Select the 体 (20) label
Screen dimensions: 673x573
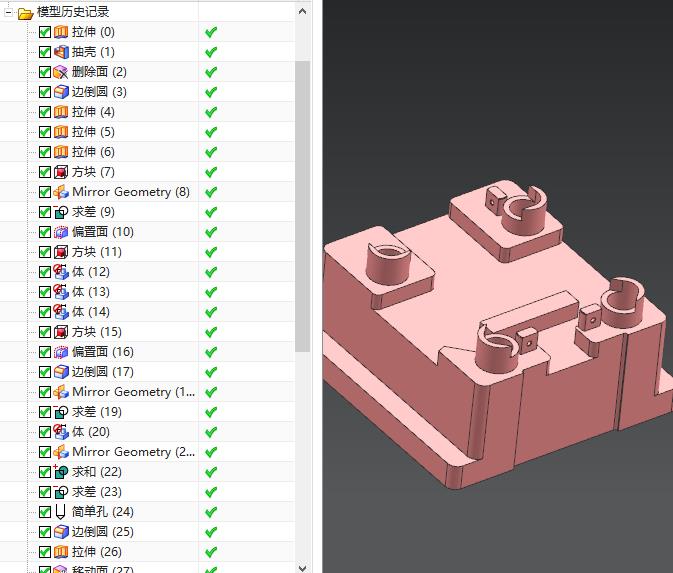click(x=91, y=432)
